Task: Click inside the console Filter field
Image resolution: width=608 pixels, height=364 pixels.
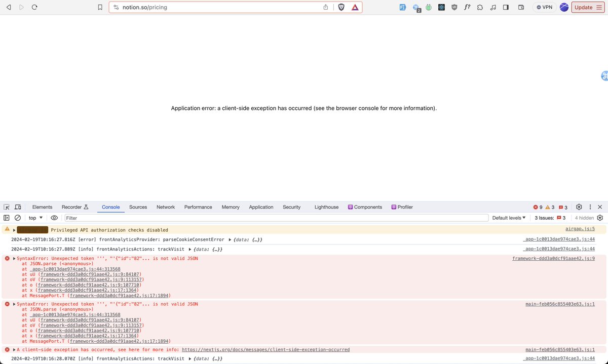Action: [152, 218]
